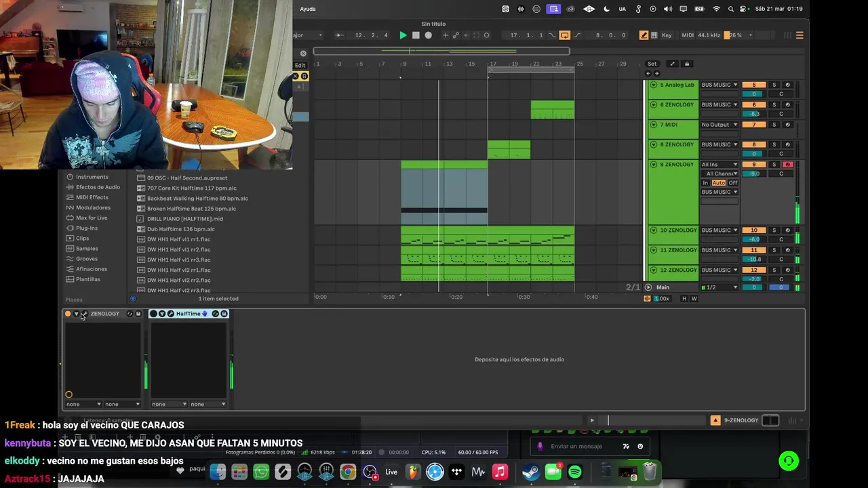Open Music app from the Dock
Screen dimensions: 868x488
[x=500, y=472]
